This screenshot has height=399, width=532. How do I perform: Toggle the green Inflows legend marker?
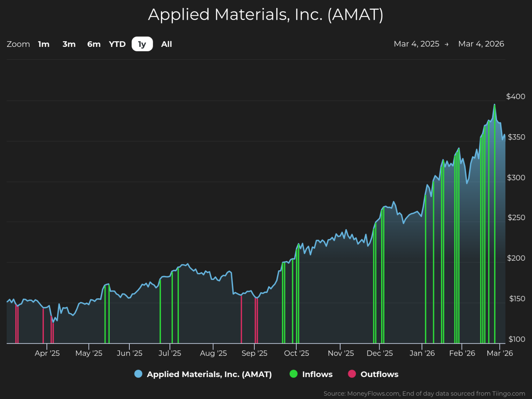pos(294,374)
